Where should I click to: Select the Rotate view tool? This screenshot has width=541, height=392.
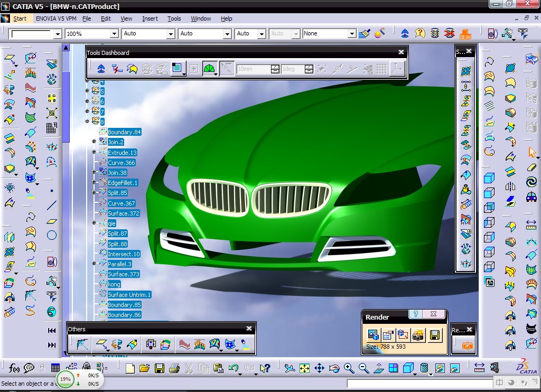pyautogui.click(x=334, y=368)
